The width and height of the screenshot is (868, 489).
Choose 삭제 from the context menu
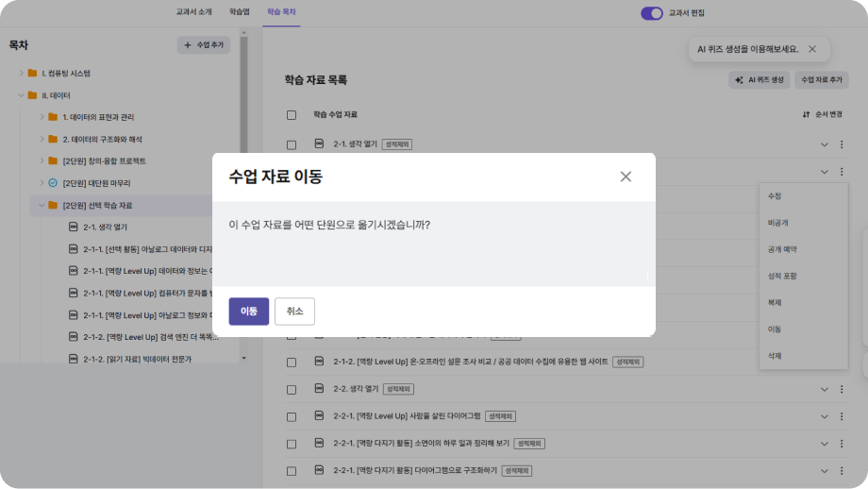pos(774,356)
